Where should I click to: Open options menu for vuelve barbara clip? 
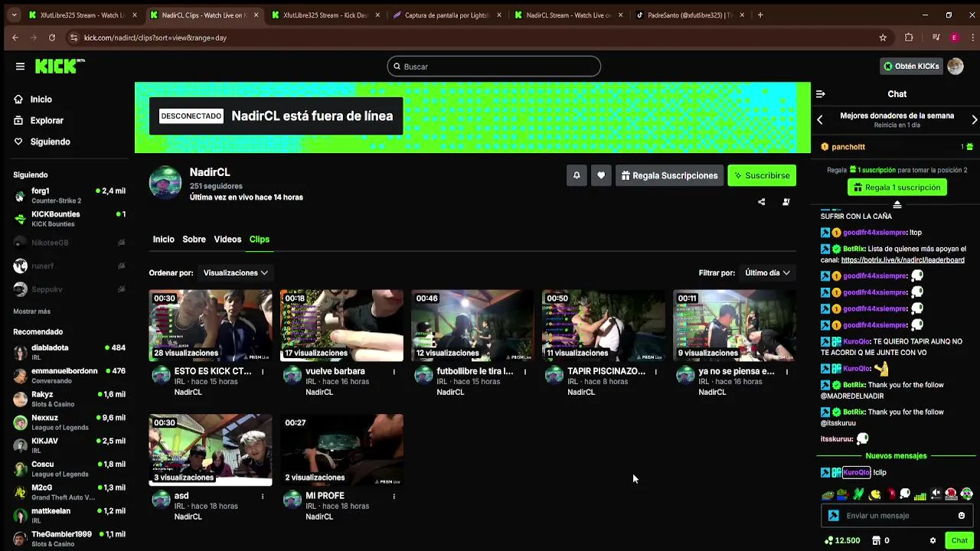tap(394, 372)
